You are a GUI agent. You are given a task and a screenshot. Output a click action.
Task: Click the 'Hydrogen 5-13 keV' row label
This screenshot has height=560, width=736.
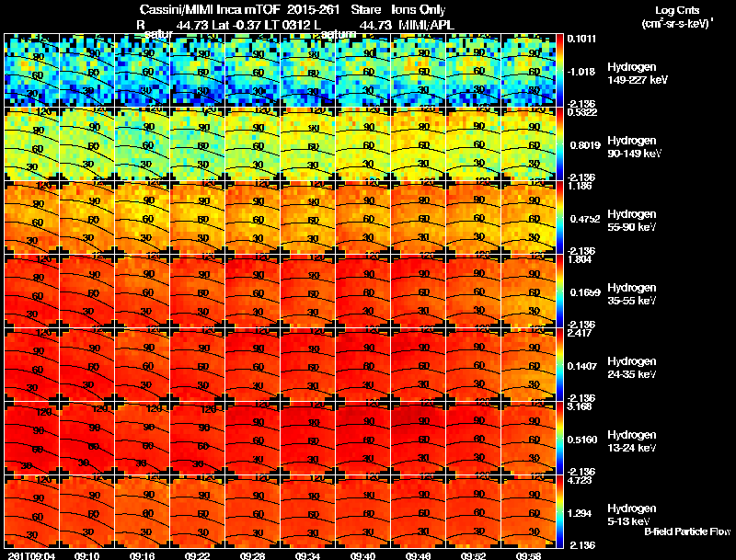pyautogui.click(x=632, y=515)
